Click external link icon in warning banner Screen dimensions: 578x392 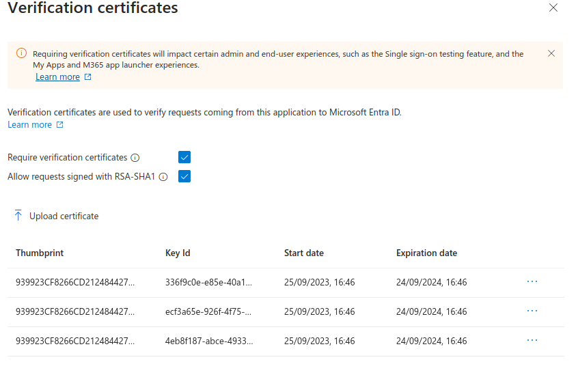click(87, 76)
